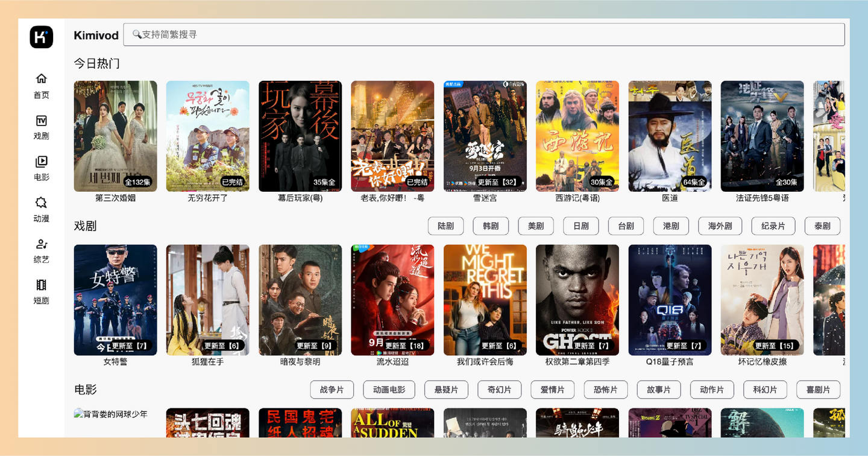Open the 动漫 icon in sidebar
This screenshot has height=456, width=868.
(42, 202)
